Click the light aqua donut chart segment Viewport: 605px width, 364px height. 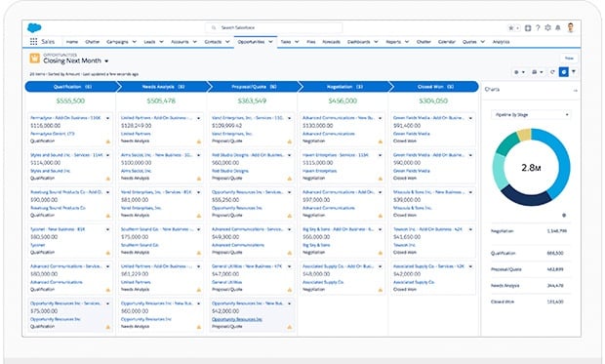point(500,172)
